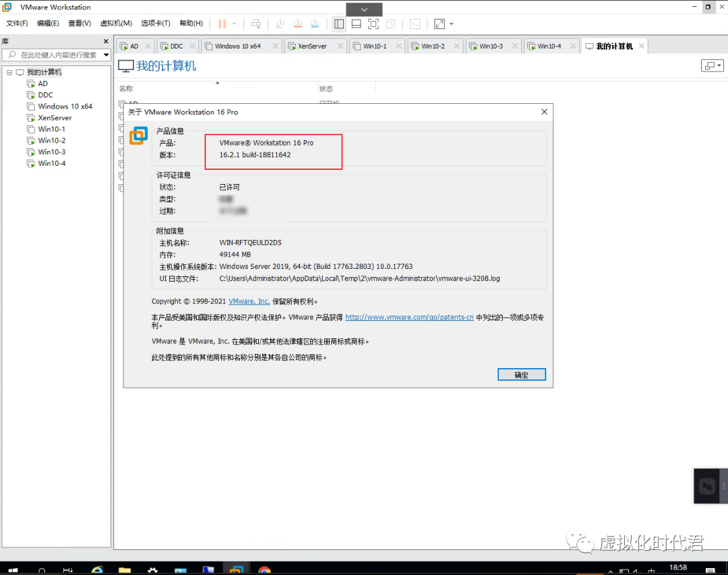This screenshot has width=728, height=575.
Task: Click the Suspend (pause) virtual machine icon
Action: 222,24
